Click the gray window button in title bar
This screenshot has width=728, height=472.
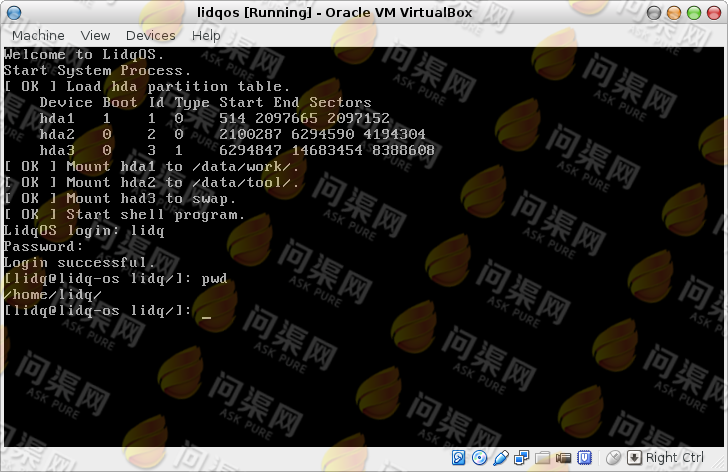pos(654,13)
